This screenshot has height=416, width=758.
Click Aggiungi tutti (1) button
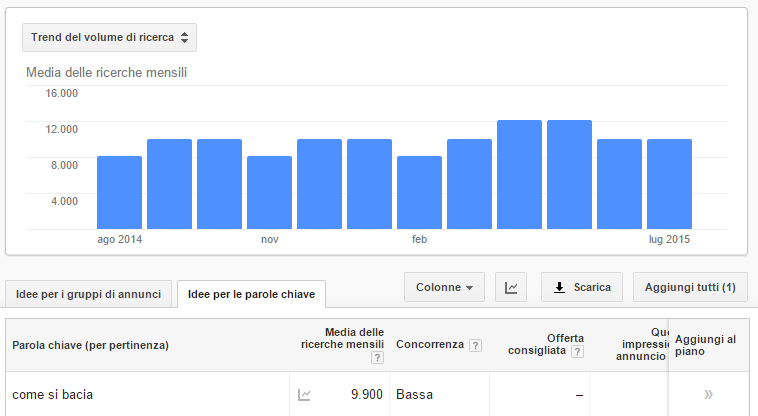(690, 287)
